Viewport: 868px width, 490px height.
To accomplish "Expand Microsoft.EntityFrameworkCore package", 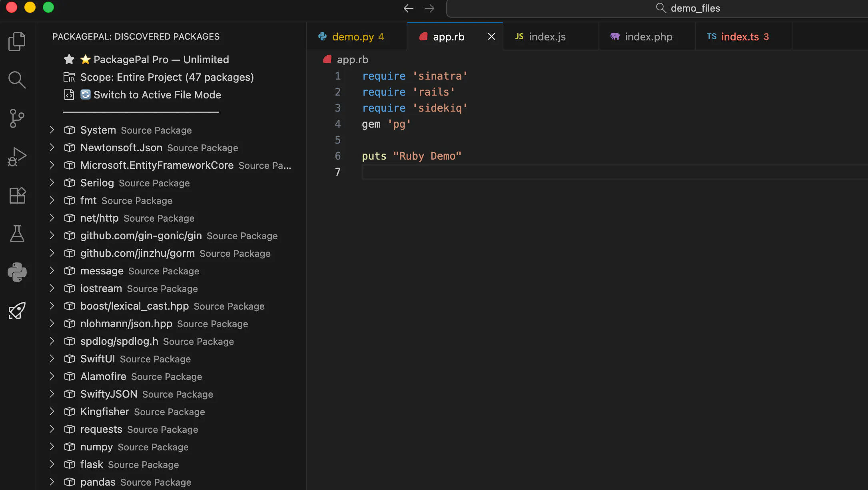I will pos(52,165).
